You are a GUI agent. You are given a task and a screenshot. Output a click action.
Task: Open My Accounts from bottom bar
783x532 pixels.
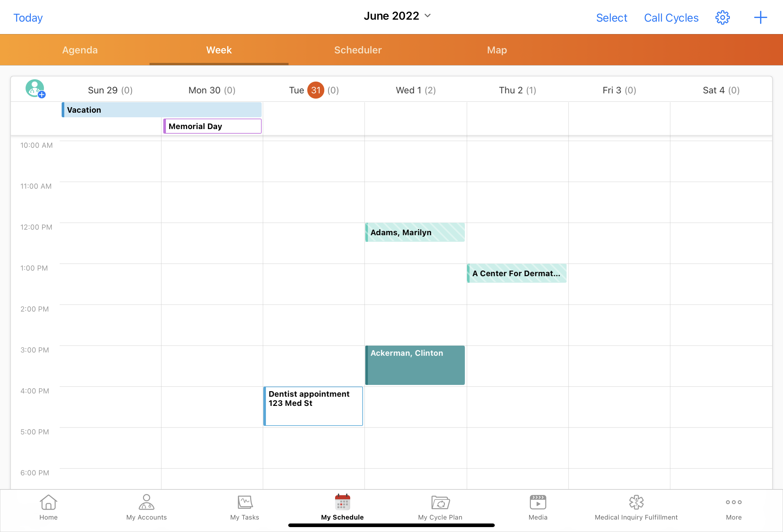(146, 507)
